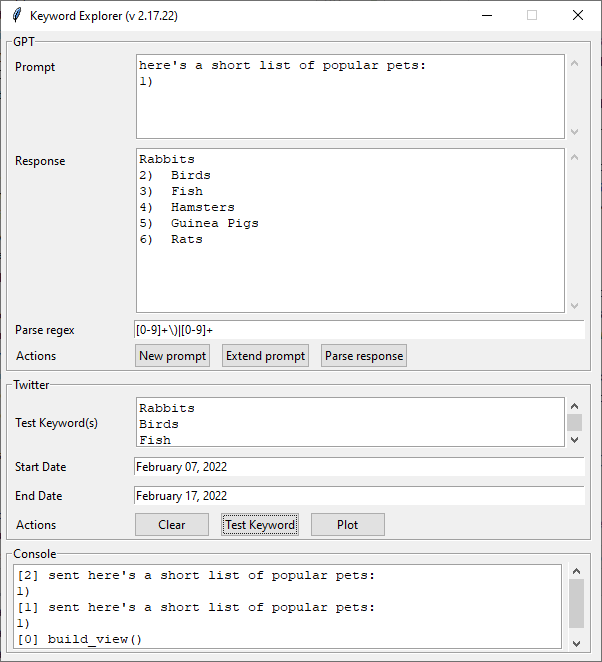The image size is (602, 662).
Task: Click down arrow of Test Keywords scrollbar
Action: [574, 439]
